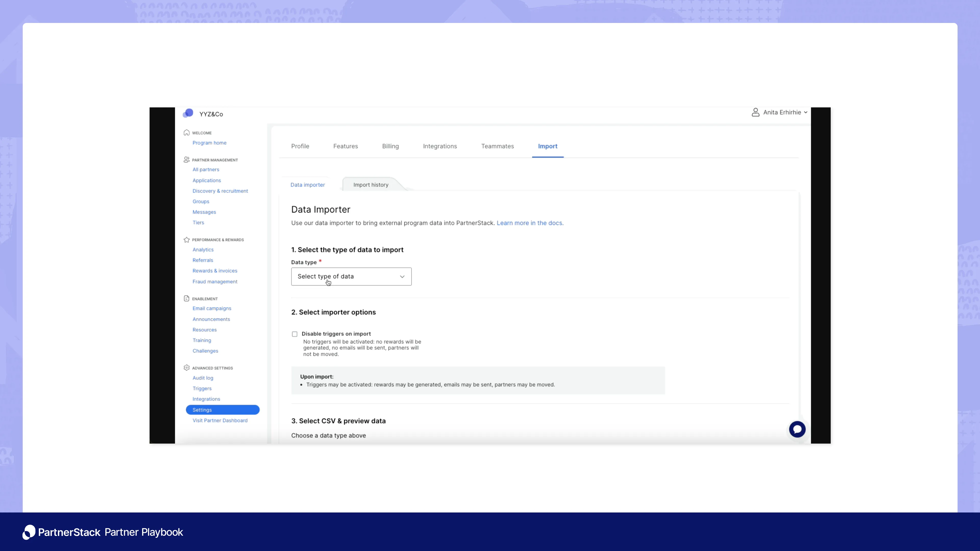
Task: Click the Advanced Settings gear icon
Action: click(186, 368)
